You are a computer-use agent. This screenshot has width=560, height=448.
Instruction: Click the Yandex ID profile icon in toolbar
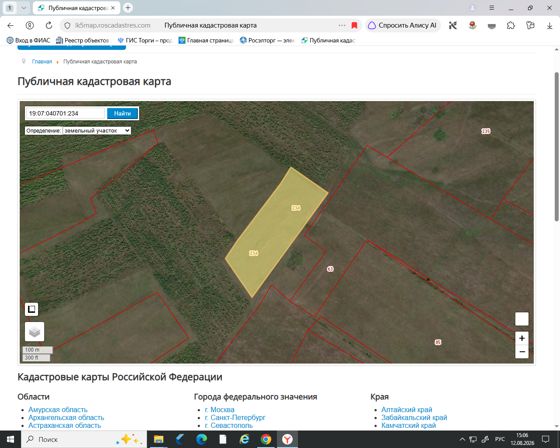tap(30, 25)
